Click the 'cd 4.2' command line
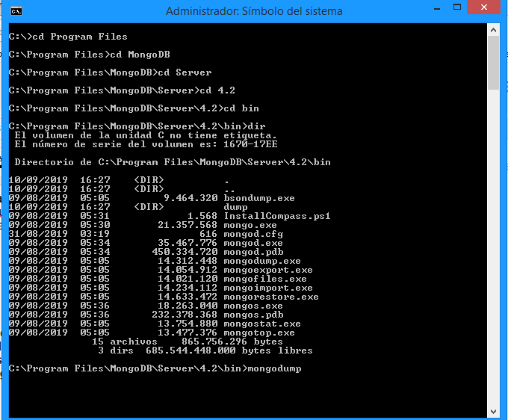This screenshot has width=508, height=420. click(x=122, y=90)
